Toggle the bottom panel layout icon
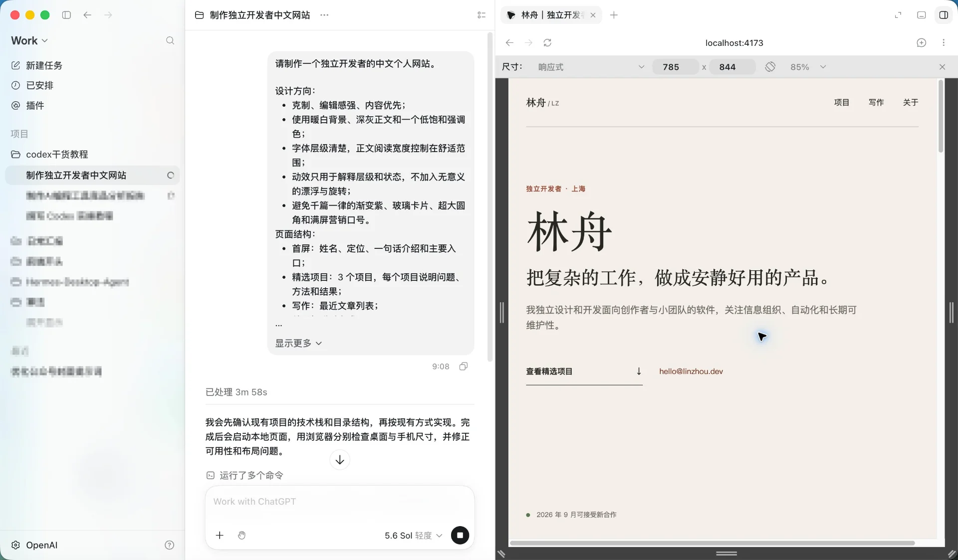958x560 pixels. (922, 15)
